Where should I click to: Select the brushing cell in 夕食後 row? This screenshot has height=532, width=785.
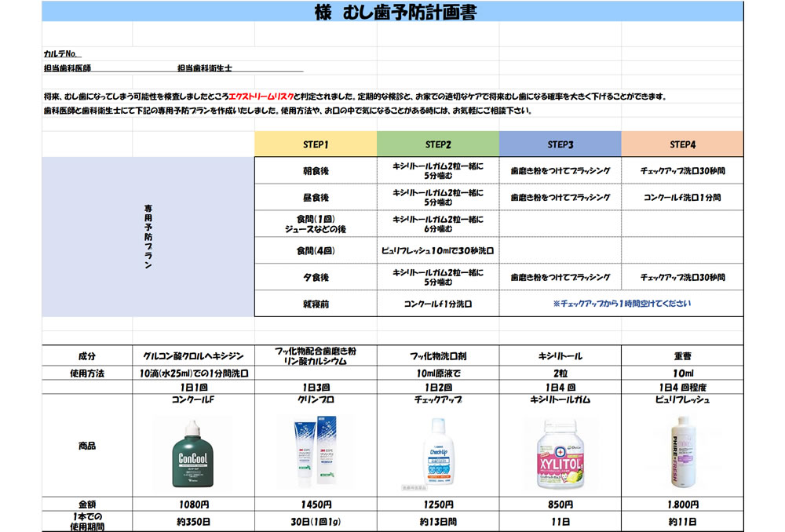[x=560, y=277]
